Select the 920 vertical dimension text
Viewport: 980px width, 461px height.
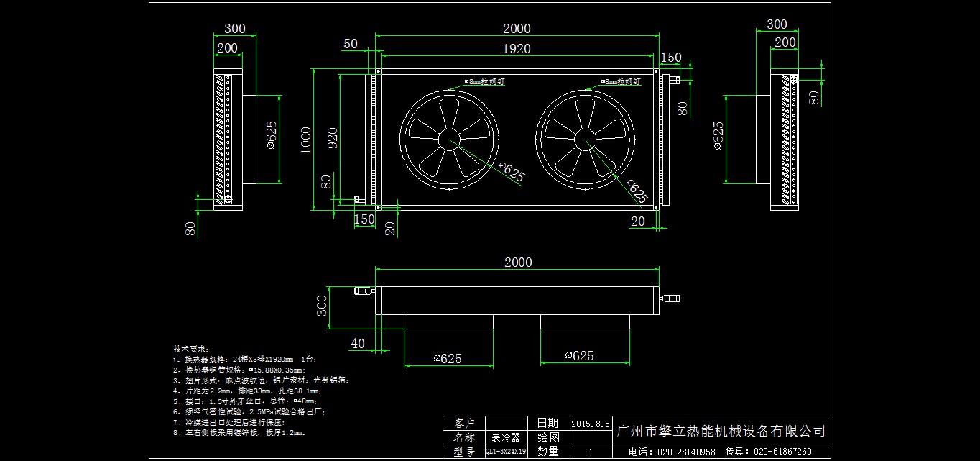(x=333, y=138)
